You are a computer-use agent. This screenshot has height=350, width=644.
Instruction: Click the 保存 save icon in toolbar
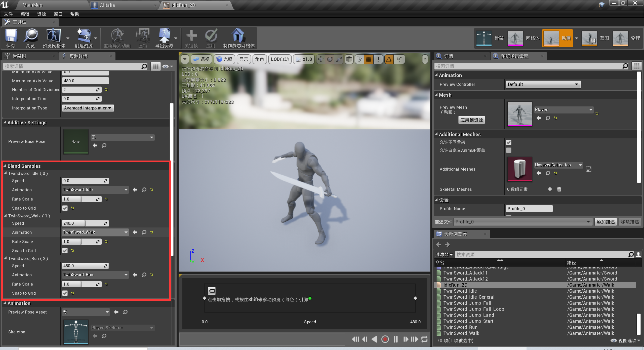click(11, 38)
